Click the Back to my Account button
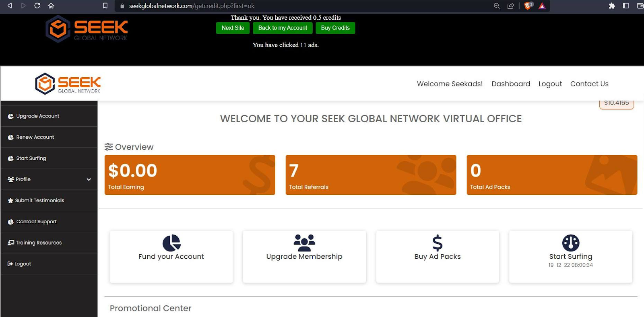The image size is (644, 317). tap(283, 28)
